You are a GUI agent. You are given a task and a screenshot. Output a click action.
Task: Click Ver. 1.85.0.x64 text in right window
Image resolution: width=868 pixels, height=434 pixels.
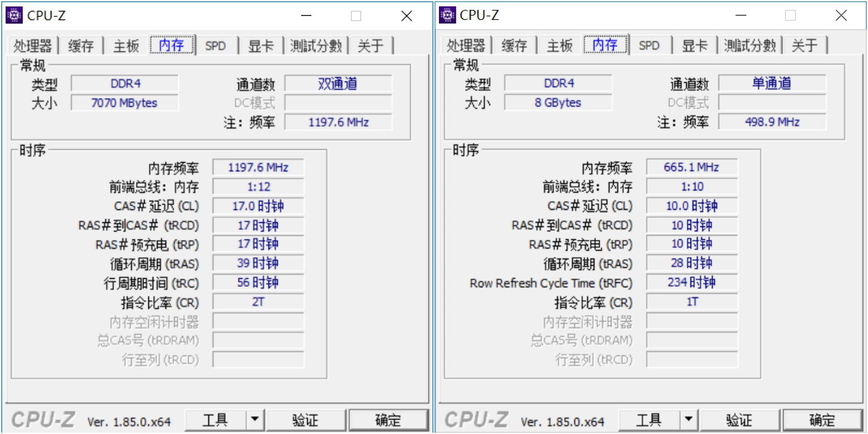563,421
